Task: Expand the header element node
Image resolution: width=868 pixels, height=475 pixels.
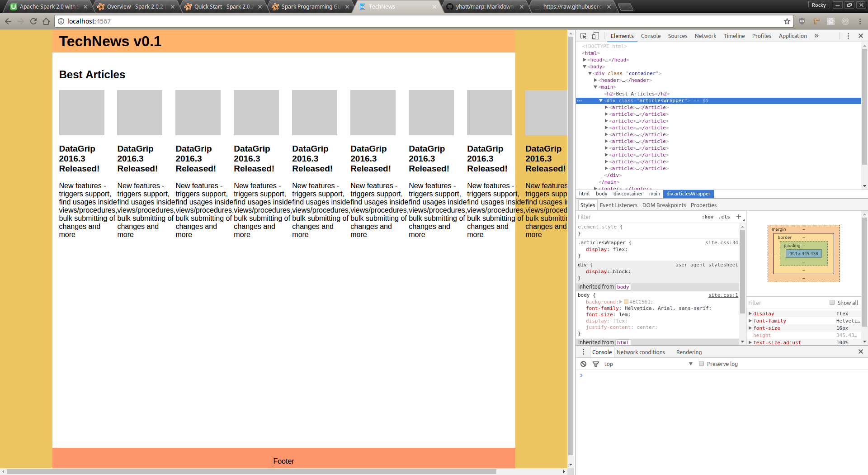Action: point(595,80)
